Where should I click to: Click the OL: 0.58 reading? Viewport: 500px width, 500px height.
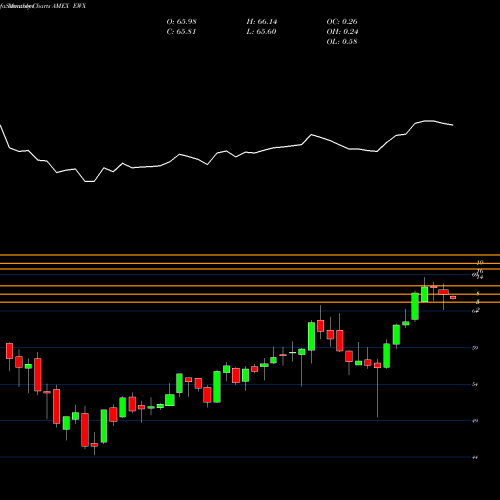(342, 42)
